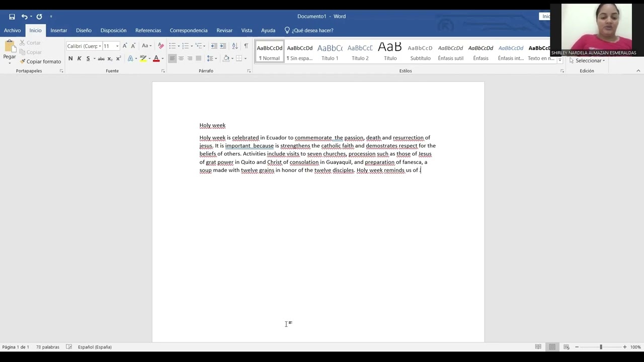Screen dimensions: 644x362
Task: Open spelling check icon in the status bar
Action: 69,347
